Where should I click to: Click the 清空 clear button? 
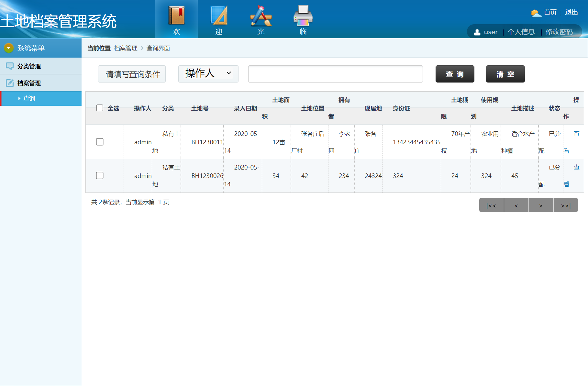[505, 74]
